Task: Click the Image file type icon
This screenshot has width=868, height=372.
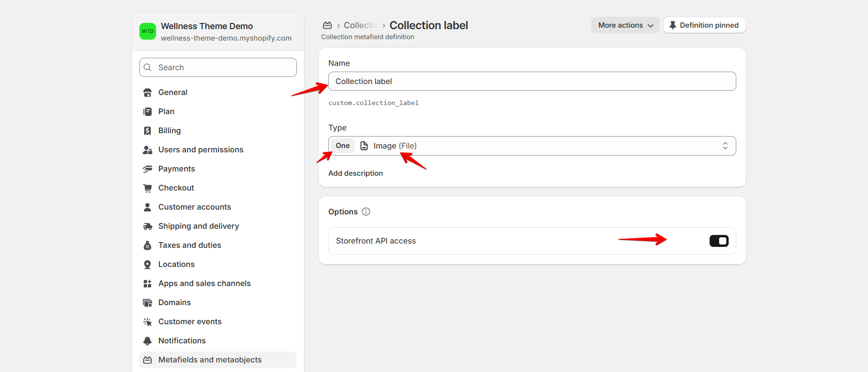Action: tap(364, 146)
